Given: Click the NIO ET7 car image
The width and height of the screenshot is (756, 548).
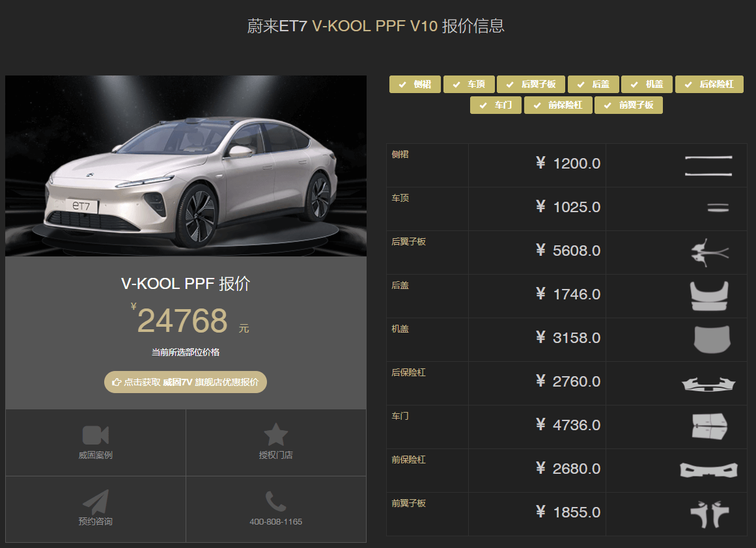Looking at the screenshot, I should coord(186,166).
